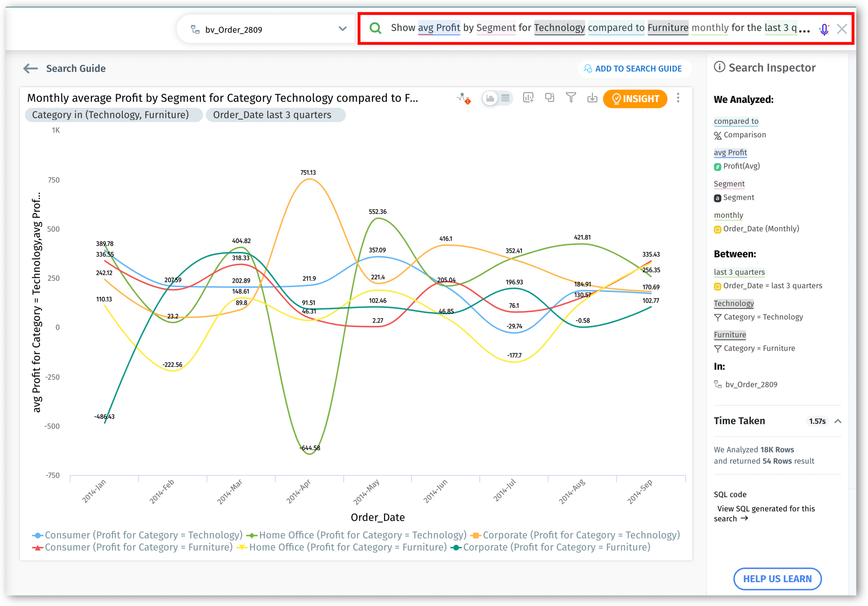The image size is (868, 606).
Task: Click the duplicate chart icon
Action: 549,98
